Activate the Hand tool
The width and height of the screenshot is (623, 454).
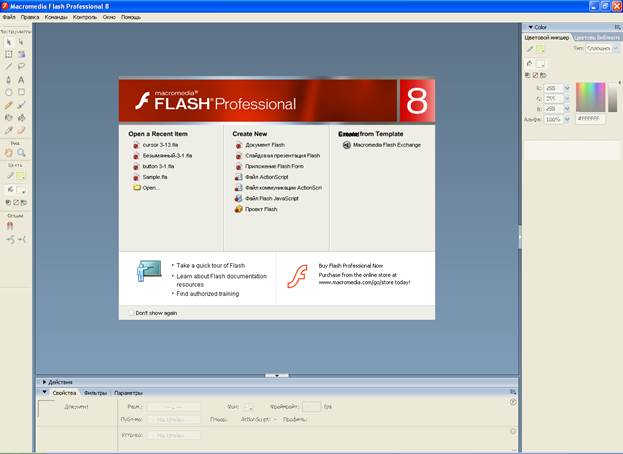click(9, 153)
